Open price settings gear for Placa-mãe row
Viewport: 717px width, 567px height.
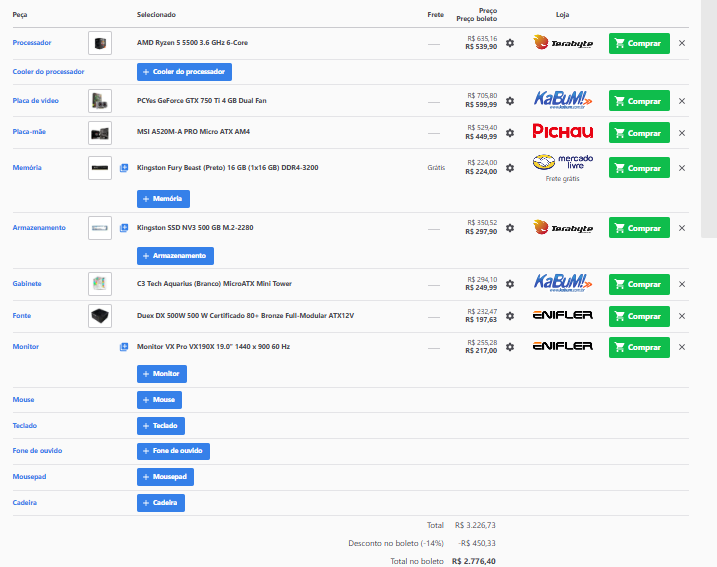(510, 133)
